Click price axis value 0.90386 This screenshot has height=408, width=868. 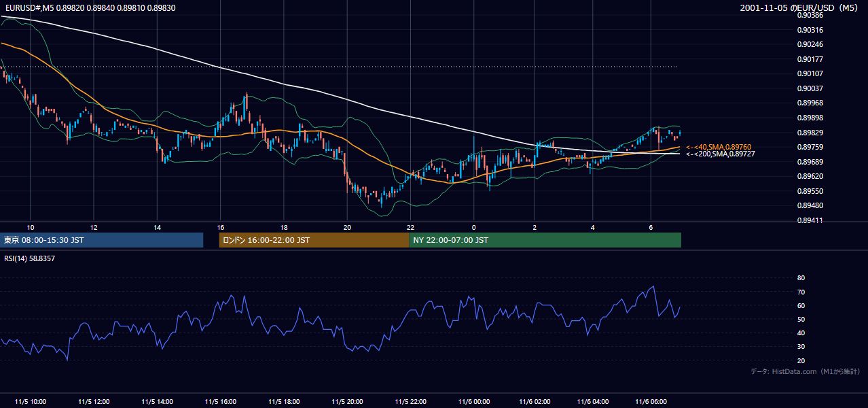810,15
